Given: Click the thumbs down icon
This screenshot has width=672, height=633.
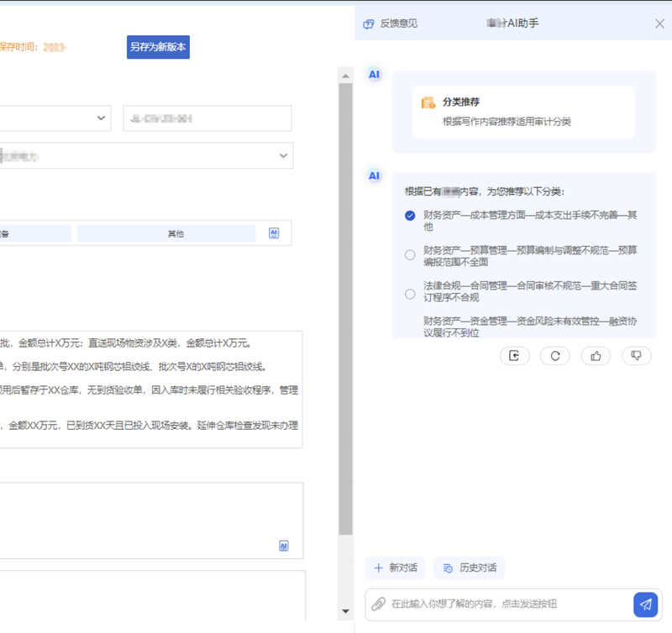Looking at the screenshot, I should coord(636,356).
